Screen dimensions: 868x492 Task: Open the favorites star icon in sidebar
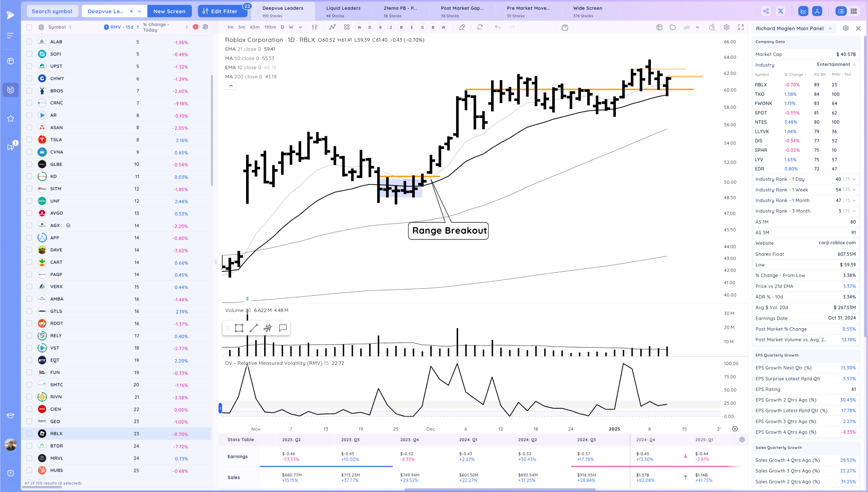point(10,119)
